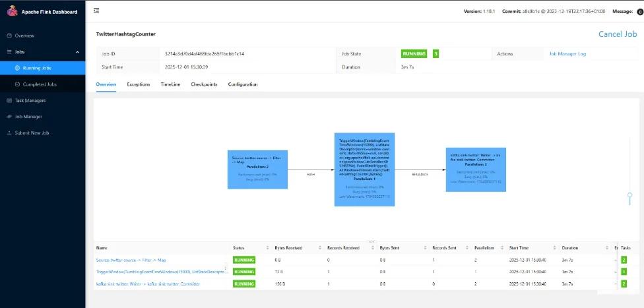Image resolution: width=644 pixels, height=308 pixels.
Task: Collapse the Jobs menu using its chevron
Action: 78,52
